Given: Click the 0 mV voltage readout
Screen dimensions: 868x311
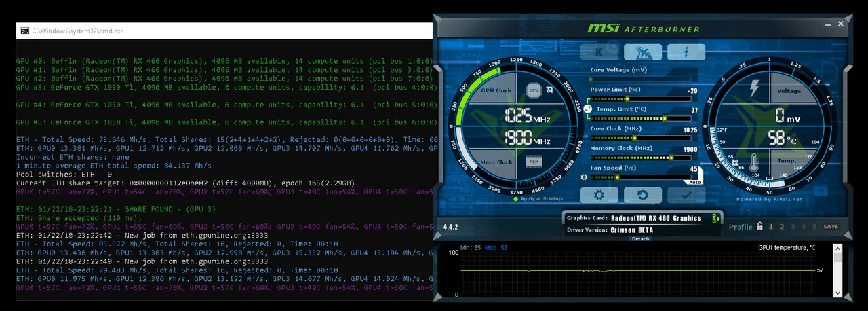Looking at the screenshot, I should click(788, 114).
